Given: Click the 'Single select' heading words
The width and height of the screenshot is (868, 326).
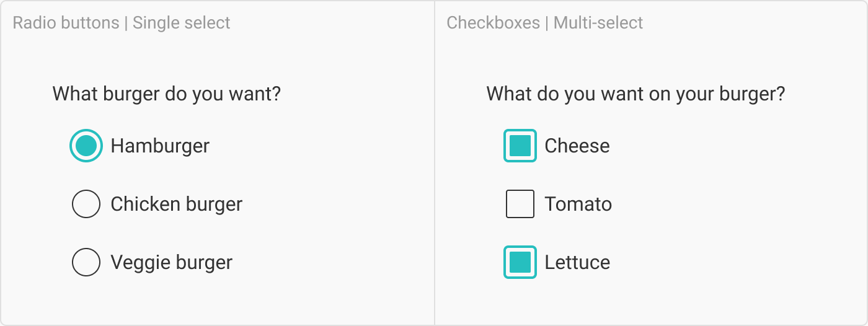Looking at the screenshot, I should [x=182, y=23].
